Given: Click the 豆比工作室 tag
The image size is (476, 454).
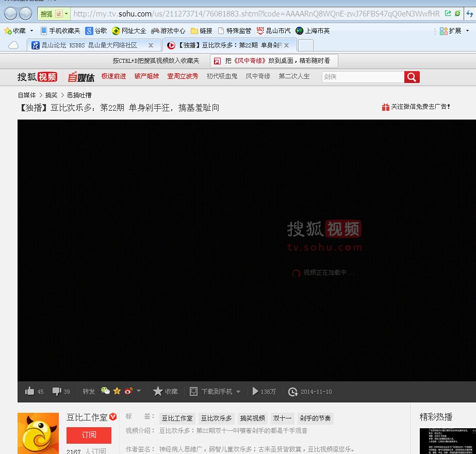Looking at the screenshot, I should point(177,418).
